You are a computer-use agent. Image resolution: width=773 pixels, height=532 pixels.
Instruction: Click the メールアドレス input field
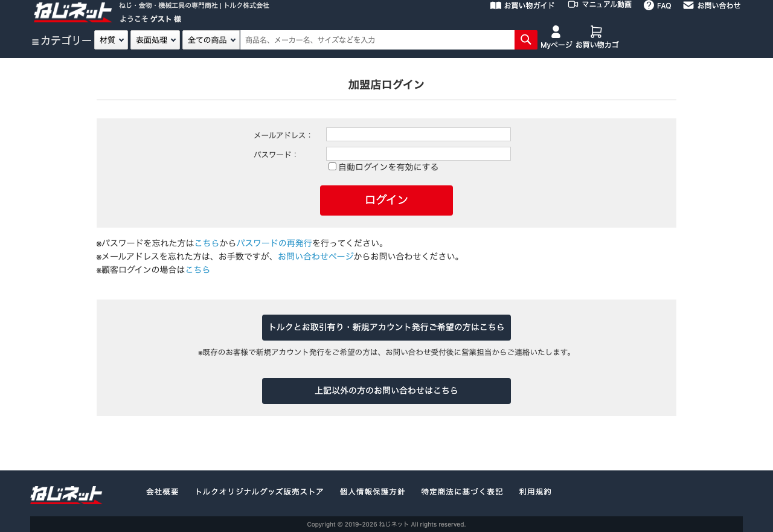(418, 134)
